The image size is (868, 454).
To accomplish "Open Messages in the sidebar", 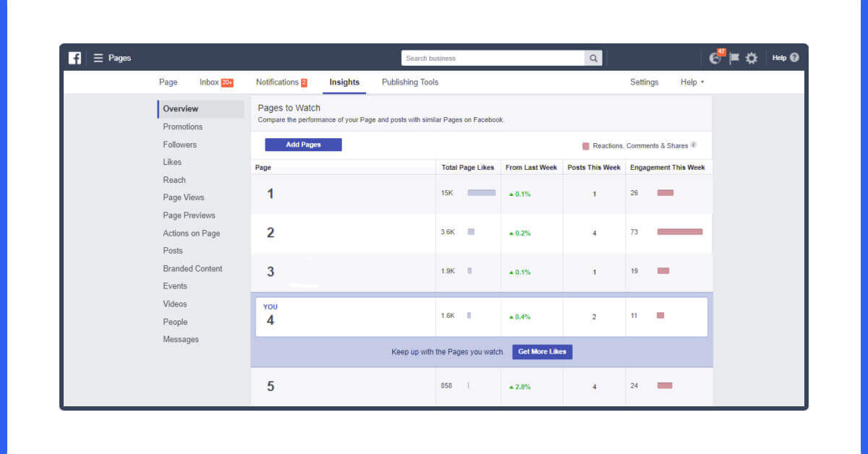I will (x=181, y=340).
